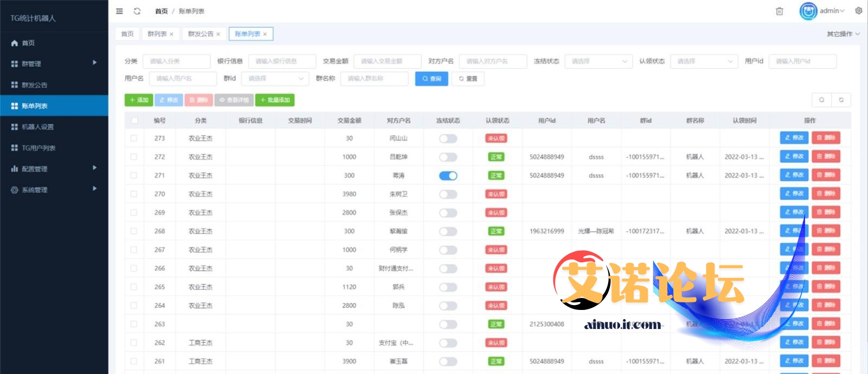Image resolution: width=868 pixels, height=374 pixels.
Task: Open 机器人设置 in the sidebar
Action: [x=38, y=127]
